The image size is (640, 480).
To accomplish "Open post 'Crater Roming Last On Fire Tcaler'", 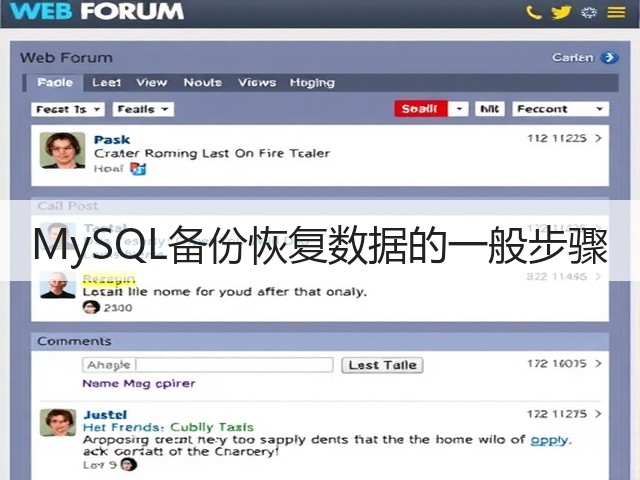I will [212, 153].
